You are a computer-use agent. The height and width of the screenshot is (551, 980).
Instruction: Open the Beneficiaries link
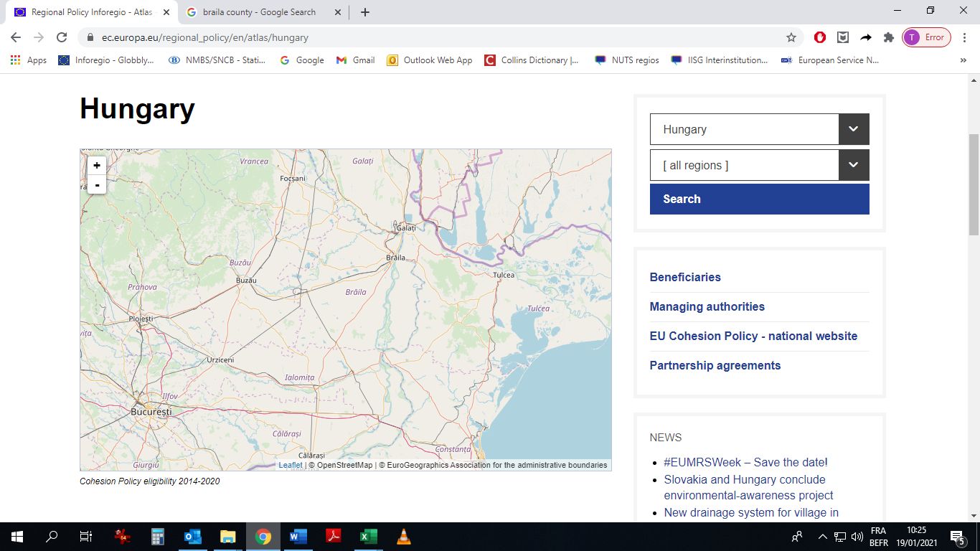[685, 277]
